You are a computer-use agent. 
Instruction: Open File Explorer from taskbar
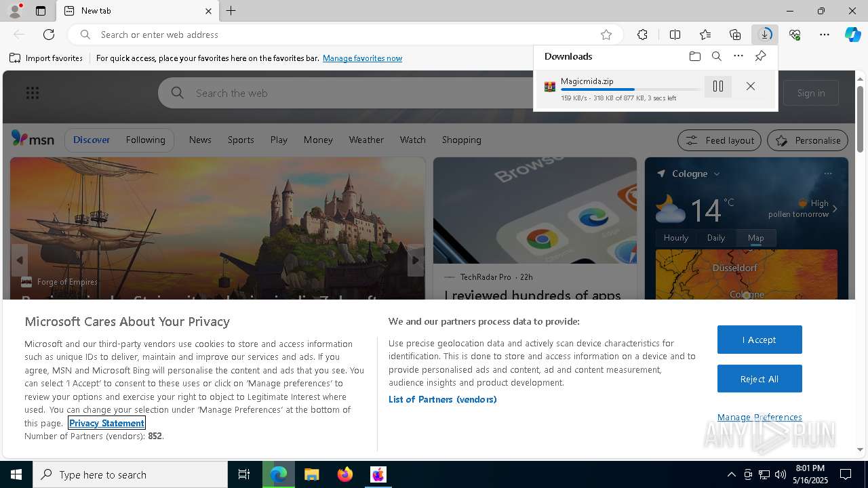[312, 474]
